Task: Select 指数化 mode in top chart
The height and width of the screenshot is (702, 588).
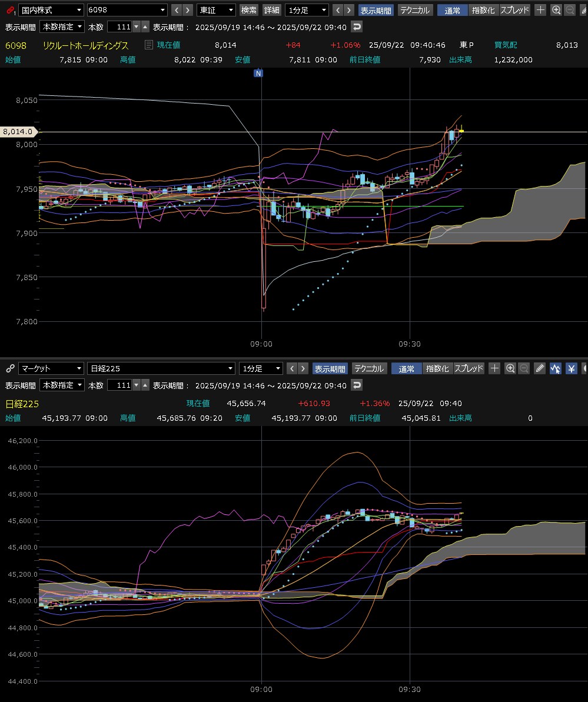Action: tap(483, 10)
